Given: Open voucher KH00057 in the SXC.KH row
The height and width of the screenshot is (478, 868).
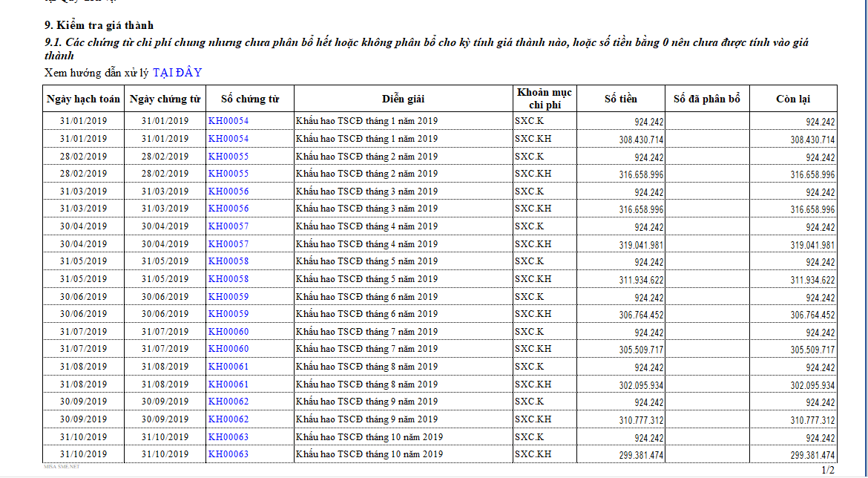Looking at the screenshot, I should 228,244.
